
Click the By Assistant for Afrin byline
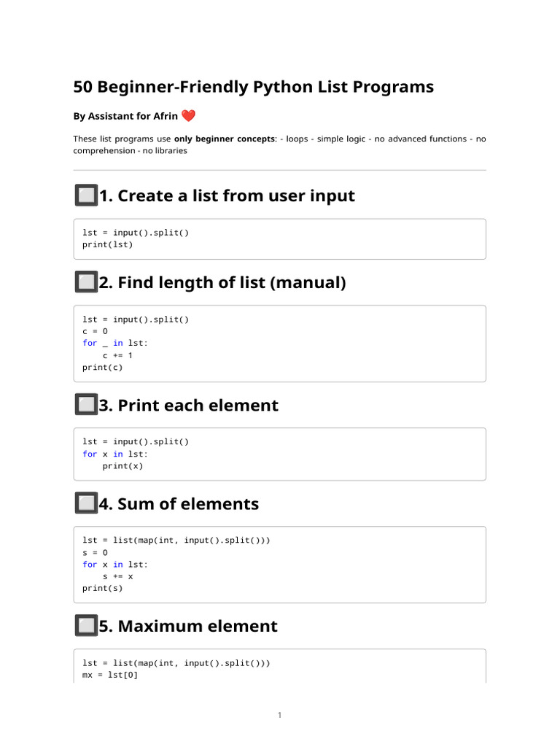coord(125,117)
